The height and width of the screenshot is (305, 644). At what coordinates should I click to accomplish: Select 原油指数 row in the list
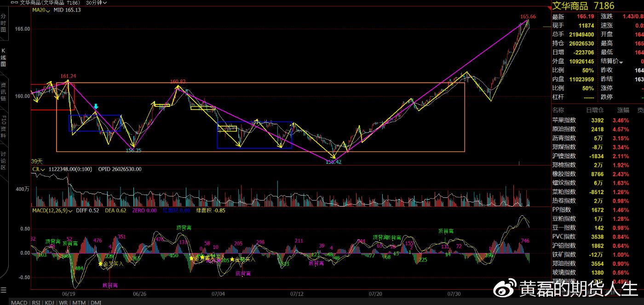pos(598,129)
